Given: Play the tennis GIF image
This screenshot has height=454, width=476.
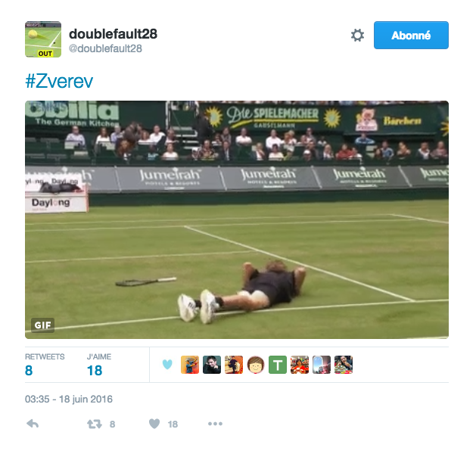Looking at the screenshot, I should 237,219.
